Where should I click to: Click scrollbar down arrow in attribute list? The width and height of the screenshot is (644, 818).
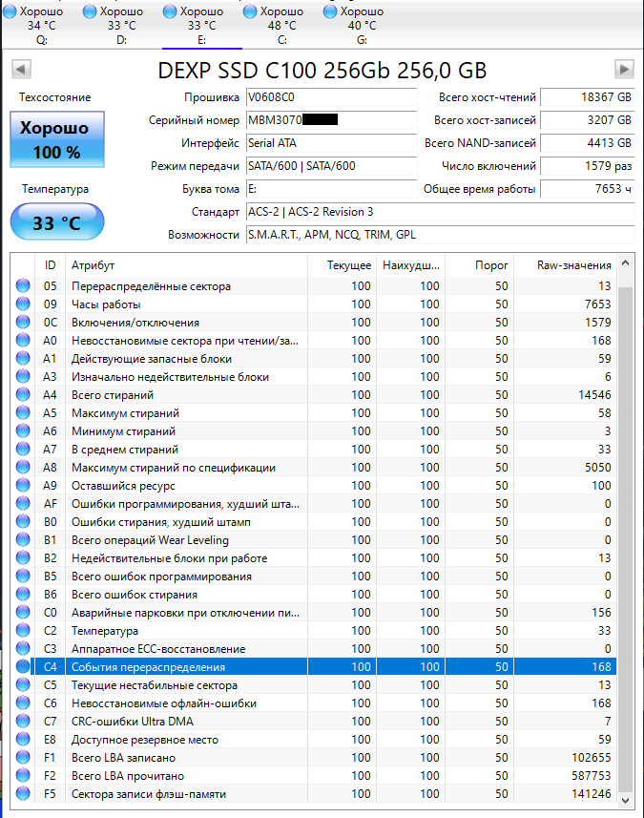click(x=625, y=800)
